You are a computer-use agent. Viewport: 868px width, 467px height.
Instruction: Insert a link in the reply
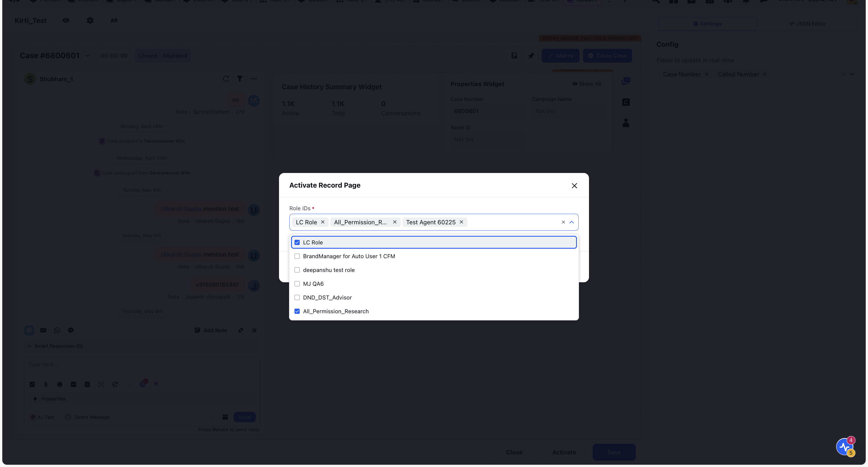coord(32,384)
